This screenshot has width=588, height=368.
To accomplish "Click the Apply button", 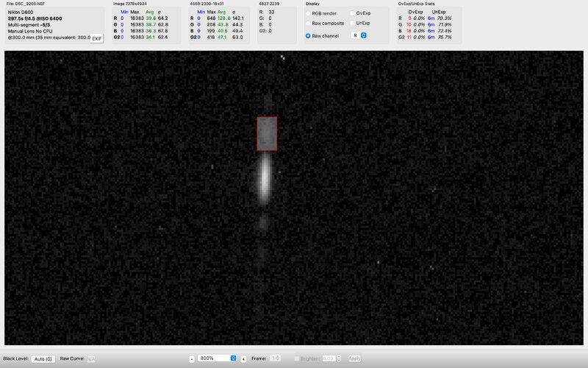I will coord(354,358).
